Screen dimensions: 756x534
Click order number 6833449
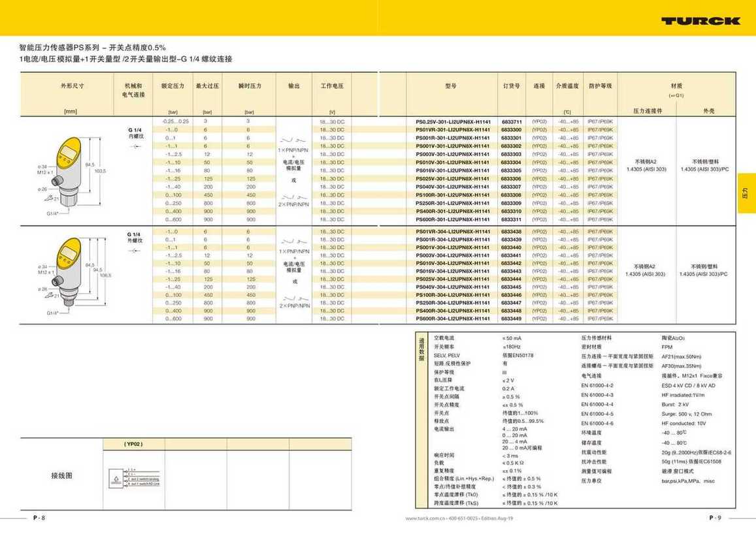coord(512,319)
